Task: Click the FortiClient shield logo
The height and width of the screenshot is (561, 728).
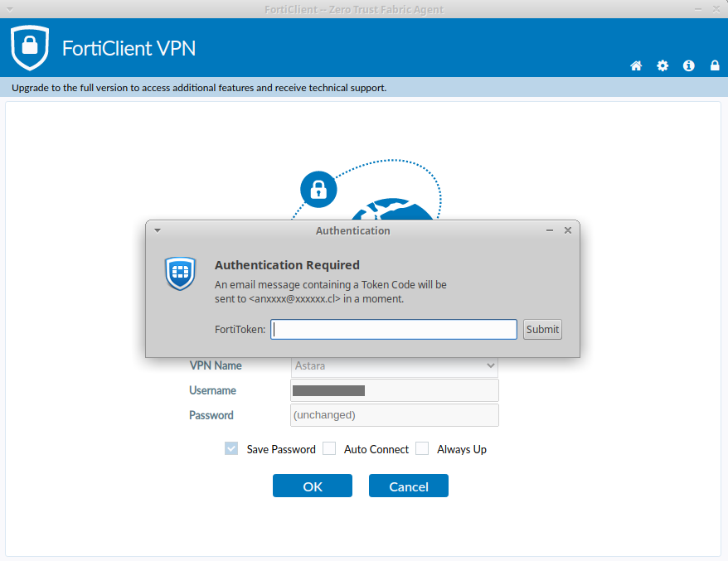Action: click(30, 47)
